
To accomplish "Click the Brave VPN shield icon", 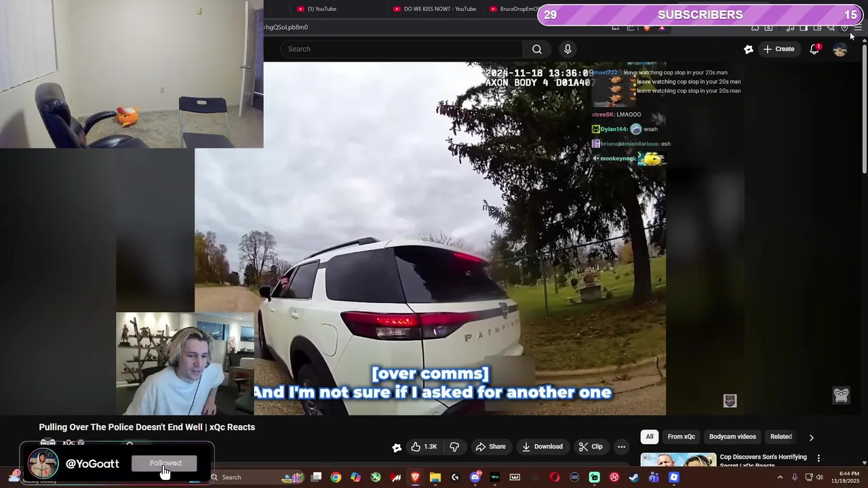I will 844,28.
